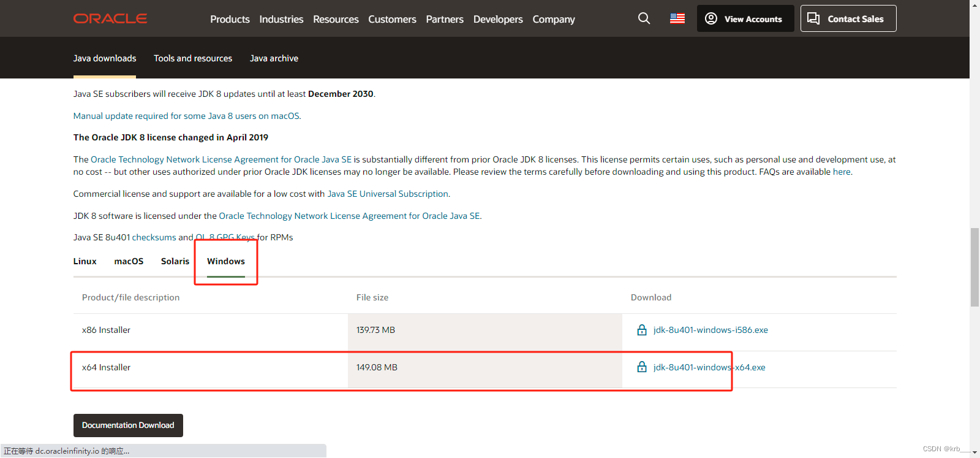
Task: Click the Oracle logo
Action: click(x=110, y=18)
